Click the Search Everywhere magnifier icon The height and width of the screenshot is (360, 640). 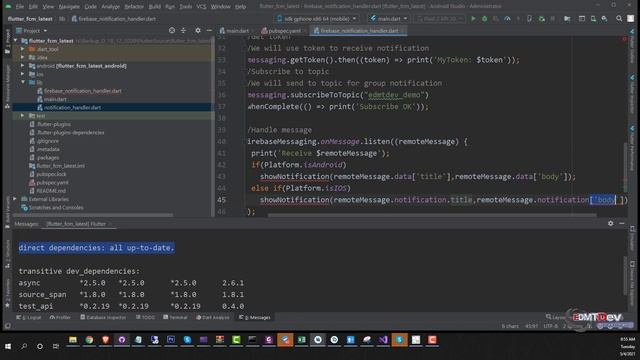coord(619,19)
